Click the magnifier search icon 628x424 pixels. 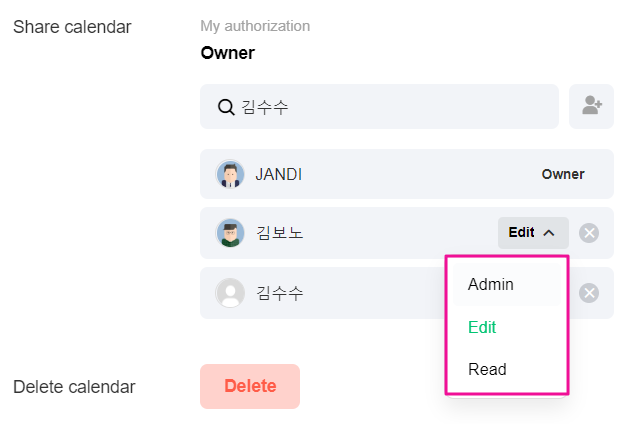tap(226, 107)
